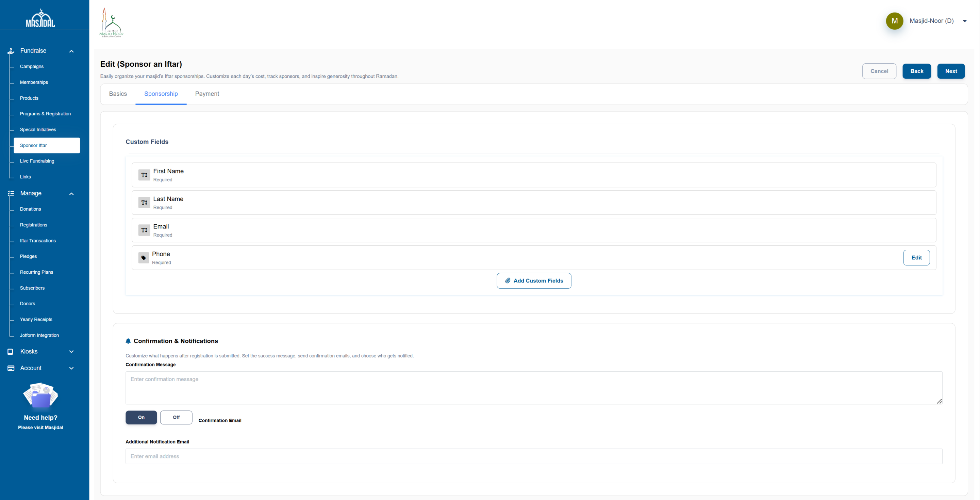Click the Phone field tag icon
980x500 pixels.
144,258
